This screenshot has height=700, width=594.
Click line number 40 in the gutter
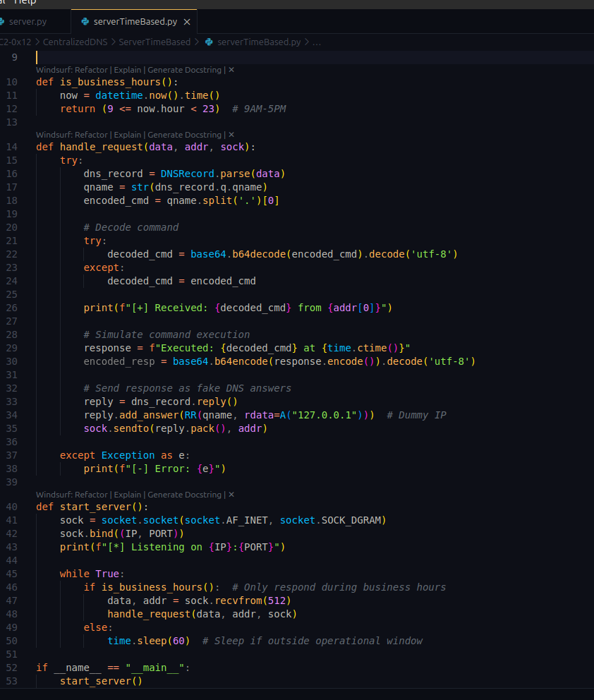(x=12, y=506)
